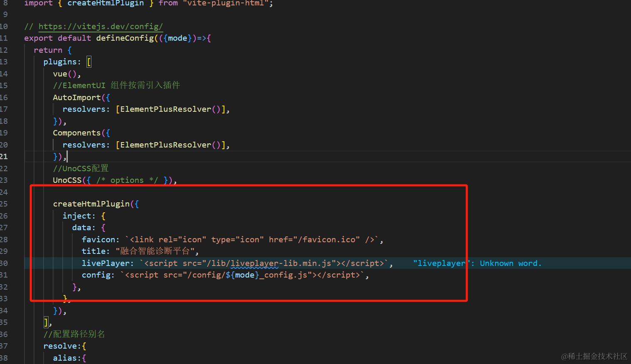Click the type="icon" attribute in the favicon link
Viewport: 631px width, 364px height.
(238, 240)
